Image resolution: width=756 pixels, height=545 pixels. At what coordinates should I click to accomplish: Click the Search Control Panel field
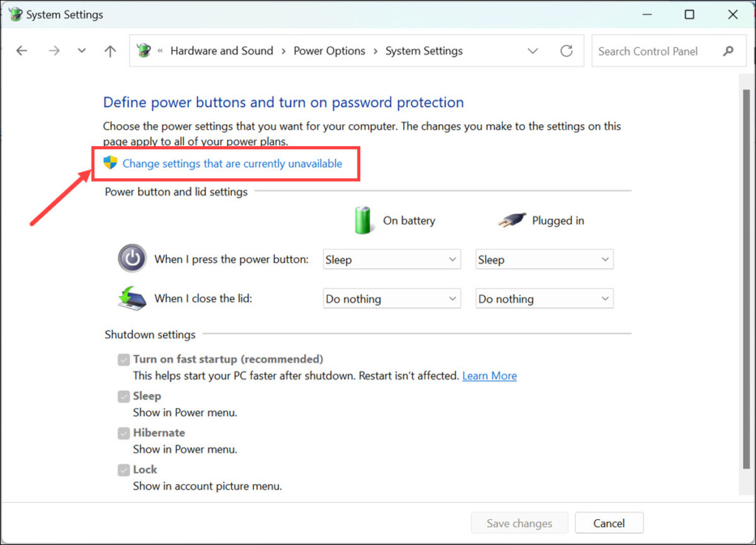point(653,51)
